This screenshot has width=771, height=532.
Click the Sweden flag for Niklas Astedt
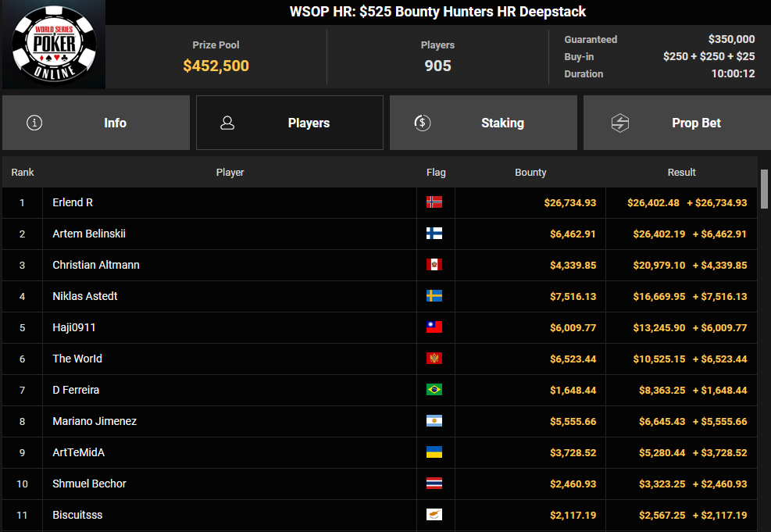434,295
